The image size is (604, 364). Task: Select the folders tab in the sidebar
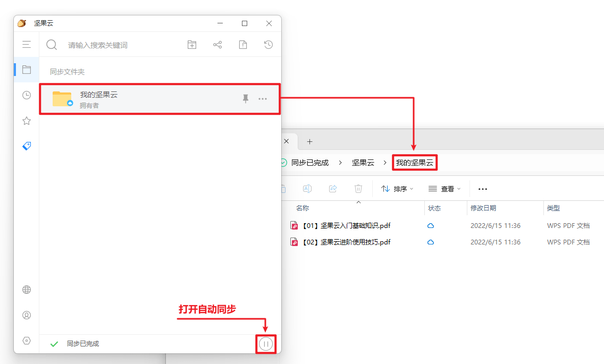pos(27,70)
